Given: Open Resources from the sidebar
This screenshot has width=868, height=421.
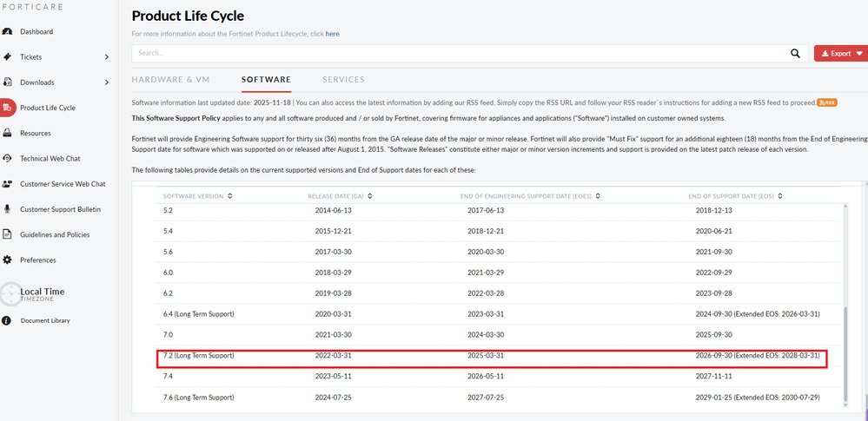Looking at the screenshot, I should coord(36,134).
